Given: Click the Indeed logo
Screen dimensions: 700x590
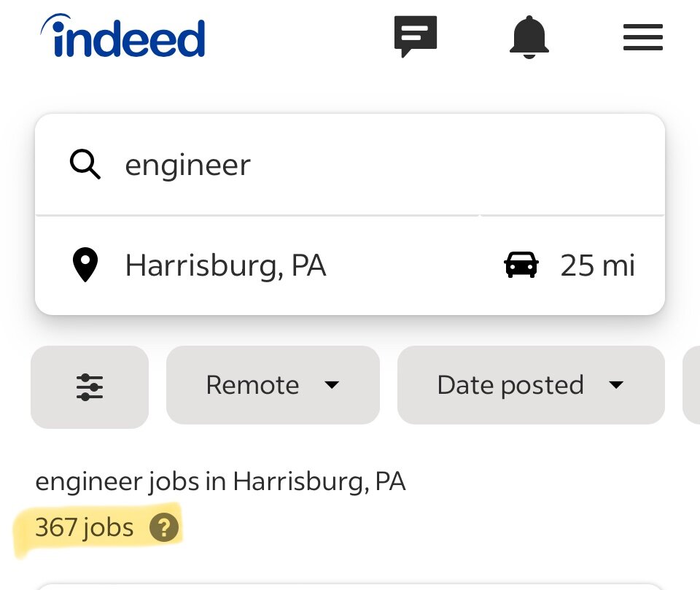Looking at the screenshot, I should pyautogui.click(x=123, y=37).
